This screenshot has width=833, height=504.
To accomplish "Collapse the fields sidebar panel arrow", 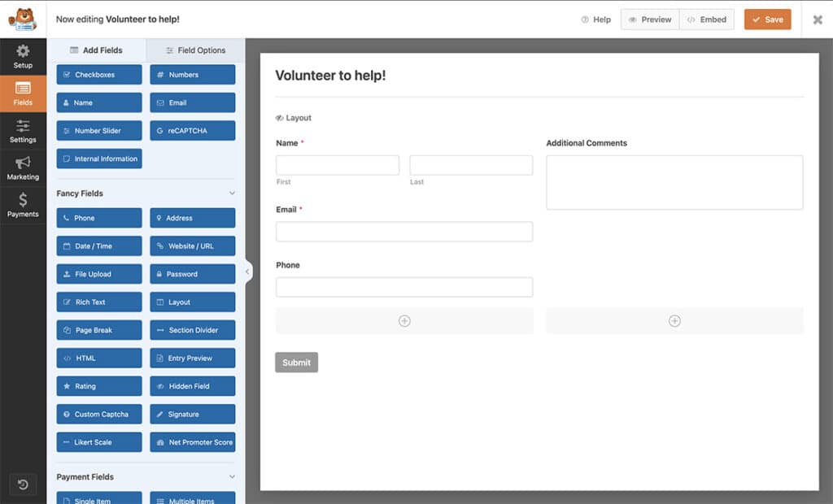I will (x=248, y=272).
